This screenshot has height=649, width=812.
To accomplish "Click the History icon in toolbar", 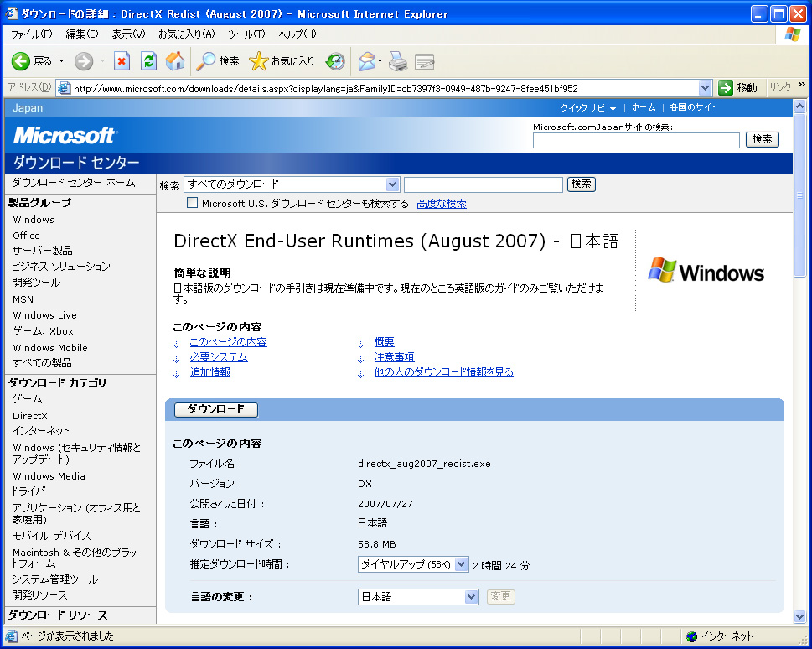I will pyautogui.click(x=335, y=61).
